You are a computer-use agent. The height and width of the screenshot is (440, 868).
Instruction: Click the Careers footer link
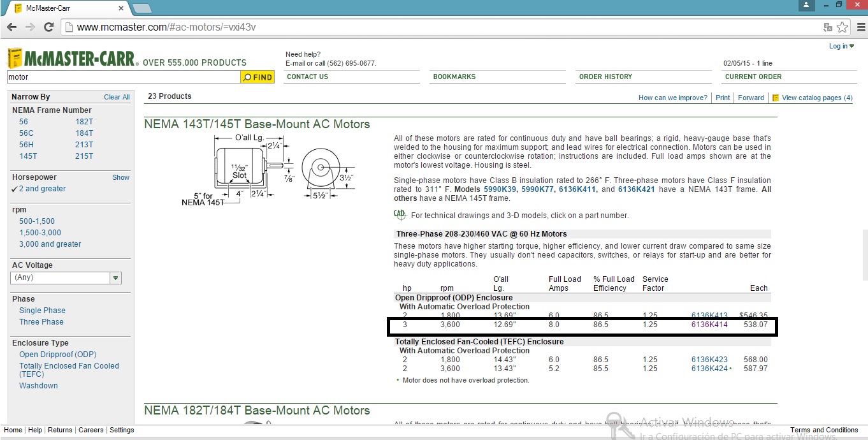click(90, 430)
